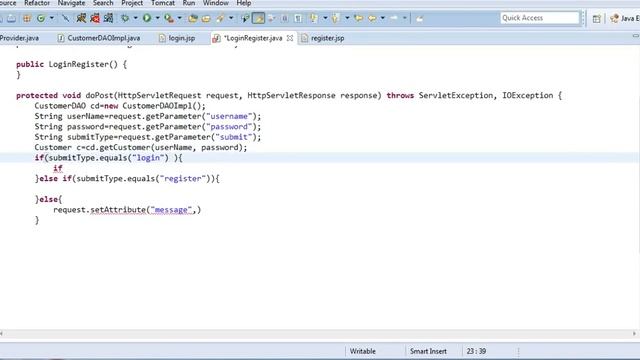This screenshot has width=640, height=360.
Task: Minimize the editor area
Action: pos(636,36)
